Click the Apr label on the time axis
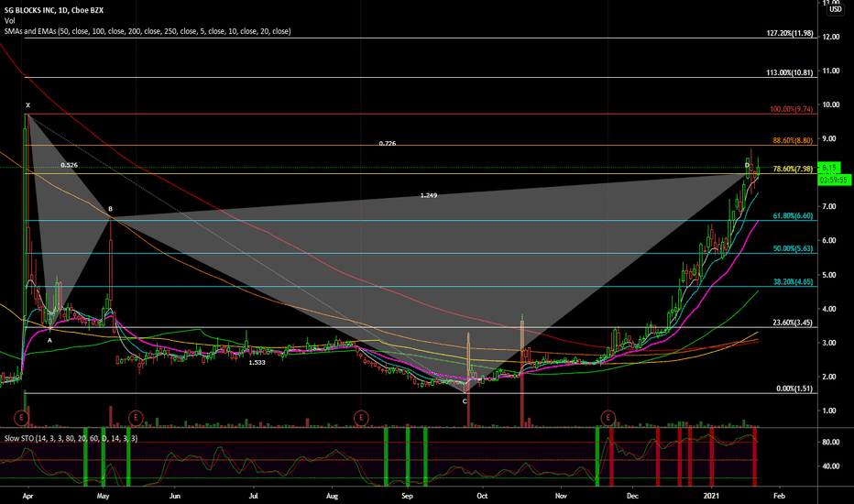Screen dimensions: 854x504 coord(27,496)
